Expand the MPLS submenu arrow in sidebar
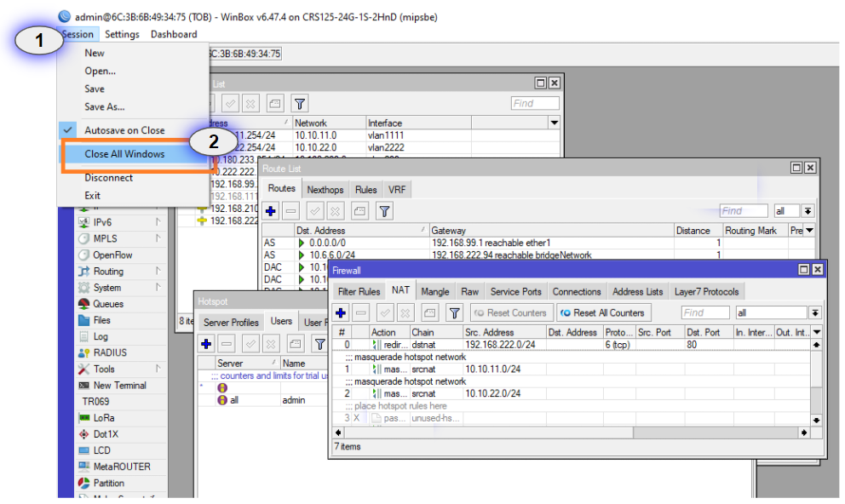This screenshot has height=504, width=845. 158,238
